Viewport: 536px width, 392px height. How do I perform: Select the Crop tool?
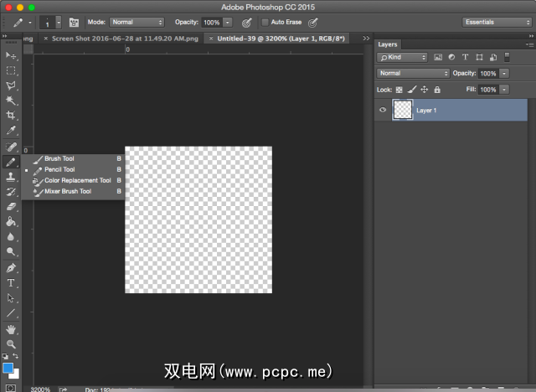(12, 115)
